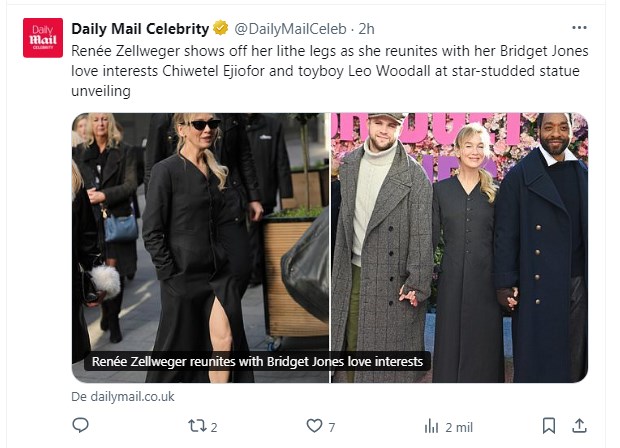Open the 2h timestamp link

(x=366, y=28)
